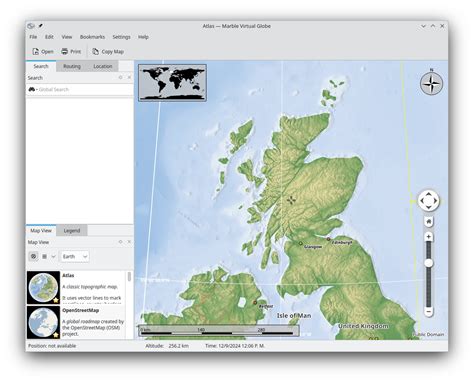Viewport: 474px width, 382px height.
Task: Click the OpenStreetMap theme title text
Action: pyautogui.click(x=81, y=310)
